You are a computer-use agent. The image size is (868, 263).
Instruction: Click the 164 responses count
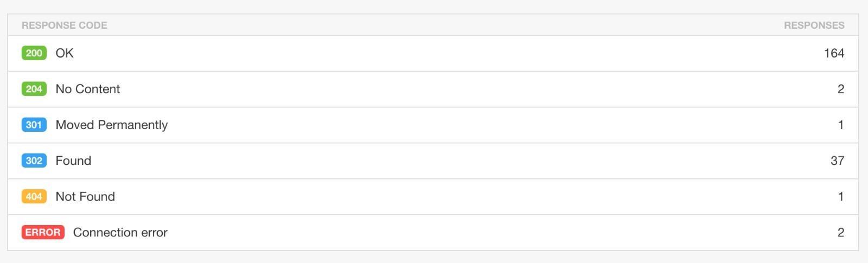coord(834,53)
